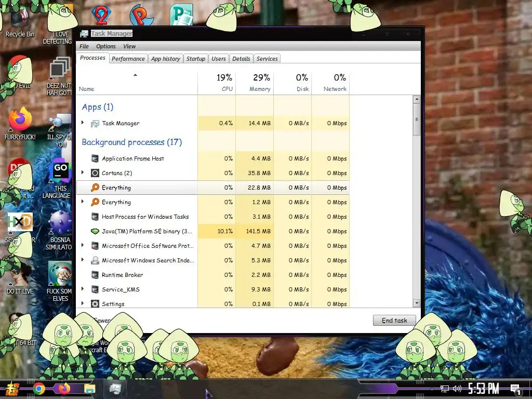
Task: Click the Cortana process circle icon
Action: pyautogui.click(x=95, y=173)
